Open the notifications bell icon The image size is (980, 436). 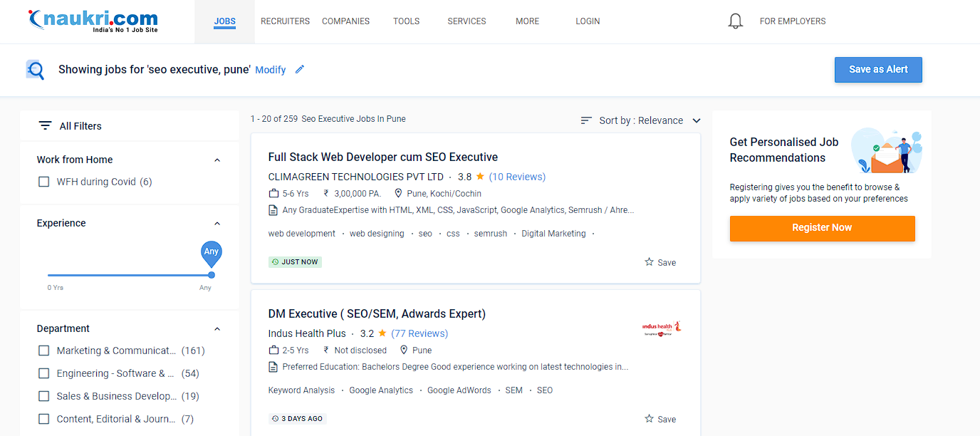[736, 21]
